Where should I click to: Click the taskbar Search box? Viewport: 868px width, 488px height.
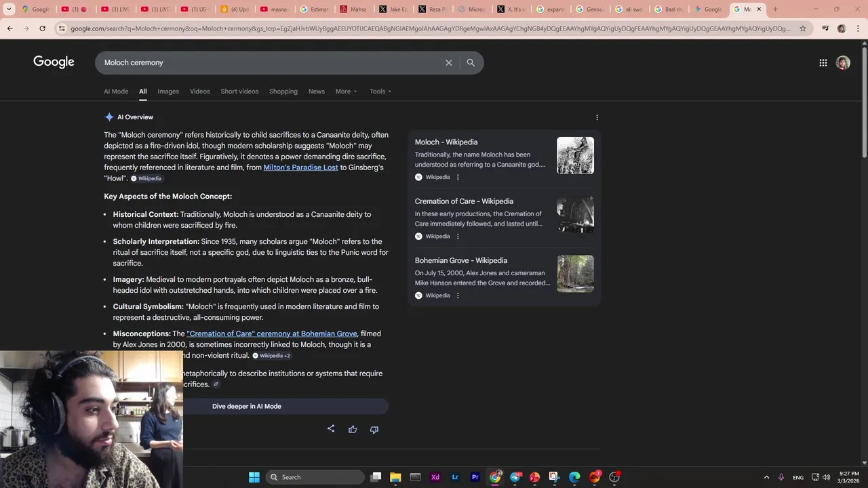315,477
